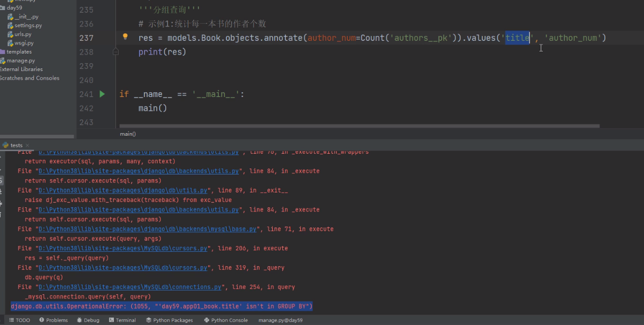Click manage.py@day59 in the bottom bar
The height and width of the screenshot is (325, 644).
click(281, 320)
